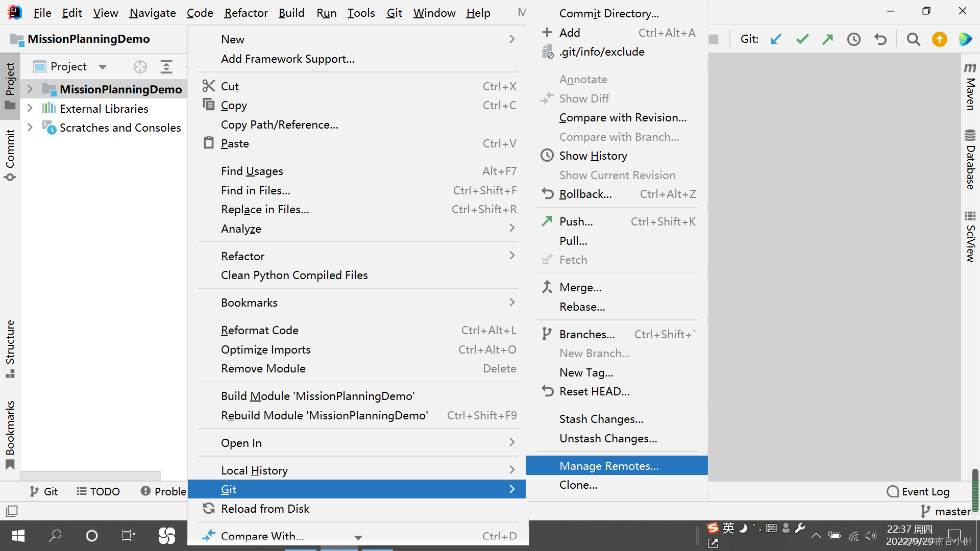Open the Database tool window
980x551 pixels.
click(970, 159)
